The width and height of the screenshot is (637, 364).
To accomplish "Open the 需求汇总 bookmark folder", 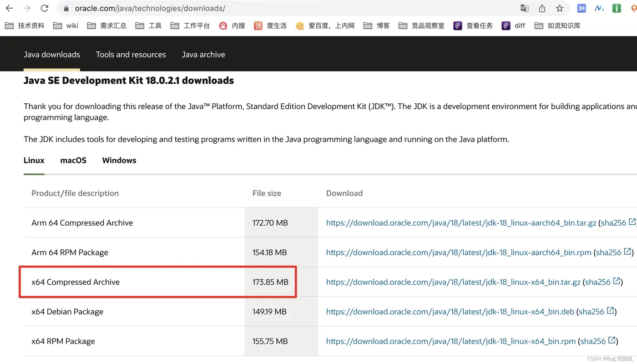I will point(107,25).
